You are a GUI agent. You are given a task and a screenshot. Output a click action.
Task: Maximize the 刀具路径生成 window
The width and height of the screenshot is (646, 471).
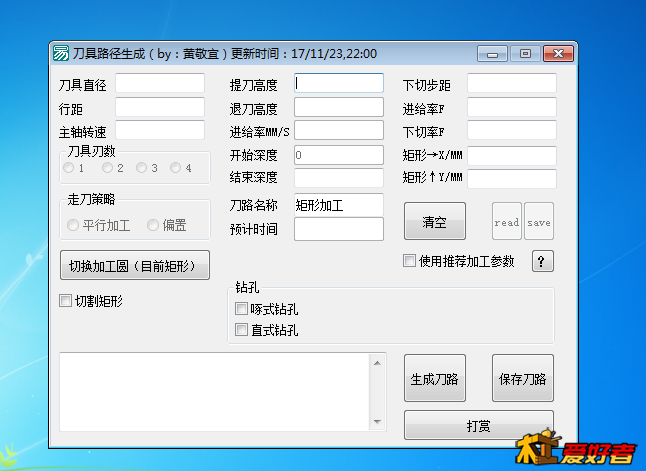(x=525, y=54)
